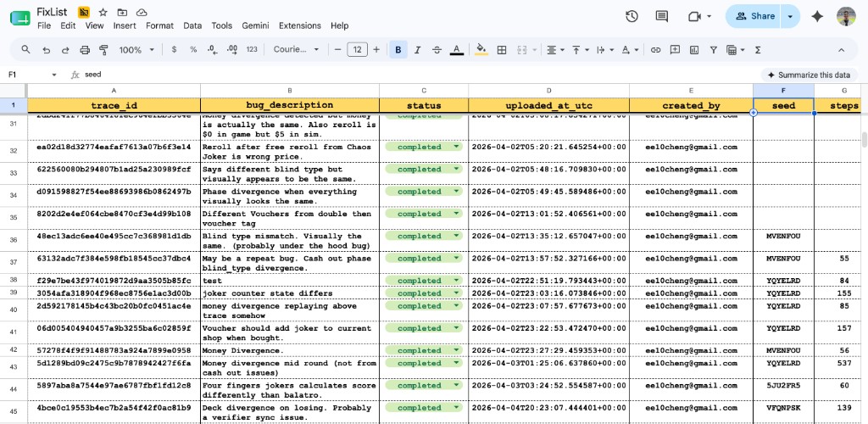The height and width of the screenshot is (424, 868).
Task: Open the table views dropdown in the toolbar
Action: pos(736,50)
